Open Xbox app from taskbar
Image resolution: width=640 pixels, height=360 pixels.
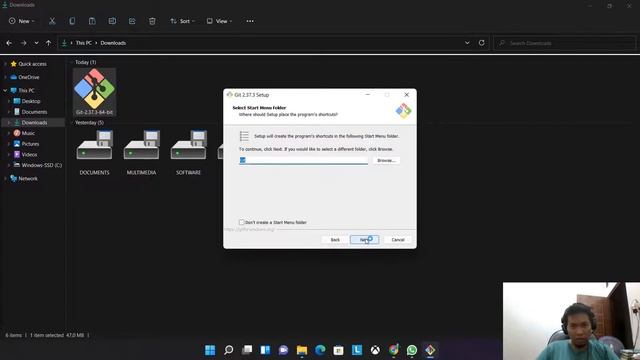pyautogui.click(x=375, y=350)
